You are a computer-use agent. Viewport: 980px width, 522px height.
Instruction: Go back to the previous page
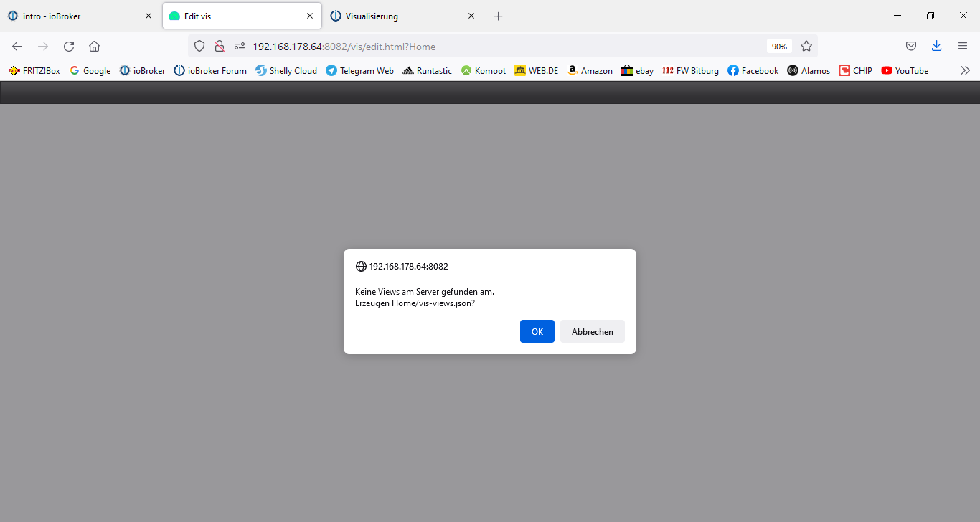point(17,46)
